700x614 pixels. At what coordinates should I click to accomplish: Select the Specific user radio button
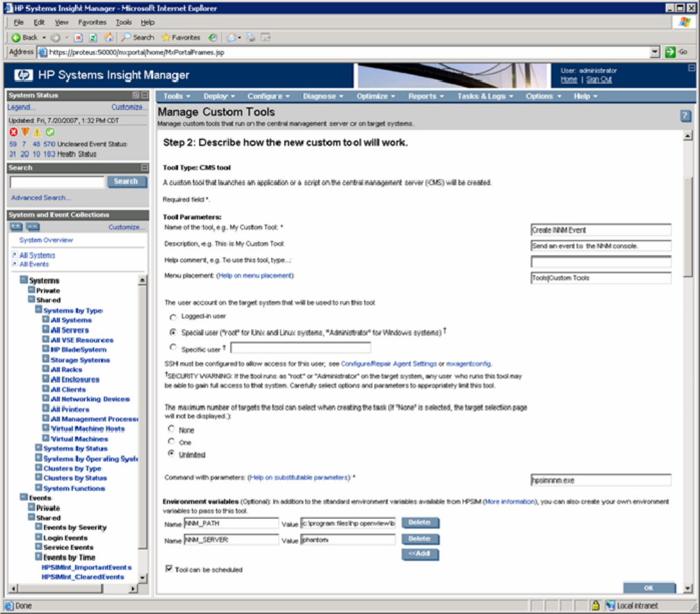(x=173, y=347)
